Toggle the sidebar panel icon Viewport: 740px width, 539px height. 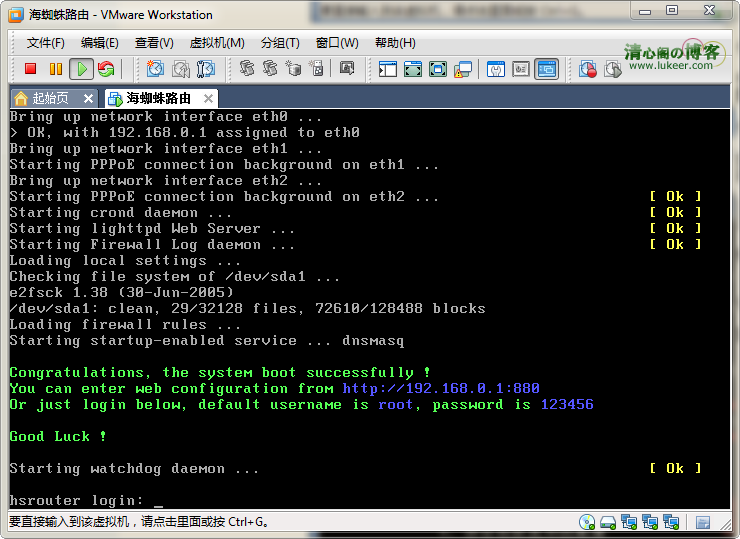(387, 69)
